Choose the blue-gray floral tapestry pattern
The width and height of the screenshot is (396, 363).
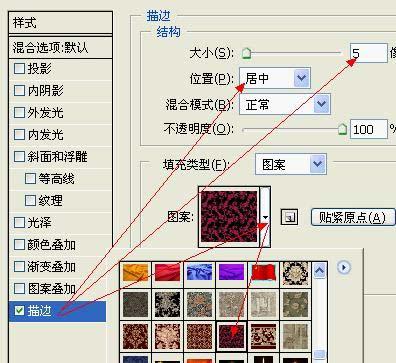tap(199, 304)
